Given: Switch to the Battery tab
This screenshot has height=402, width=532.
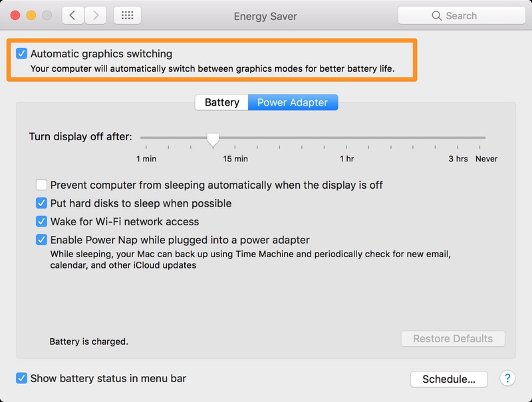Looking at the screenshot, I should (221, 102).
